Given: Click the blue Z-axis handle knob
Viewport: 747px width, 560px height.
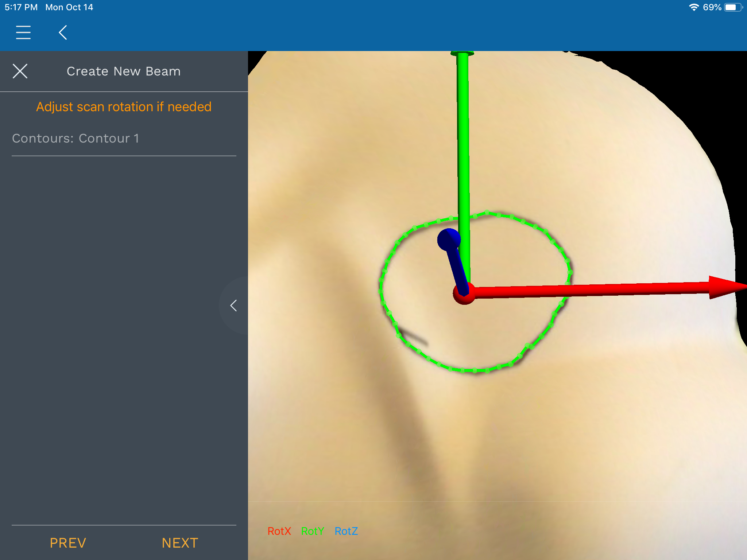Looking at the screenshot, I should coord(449,239).
